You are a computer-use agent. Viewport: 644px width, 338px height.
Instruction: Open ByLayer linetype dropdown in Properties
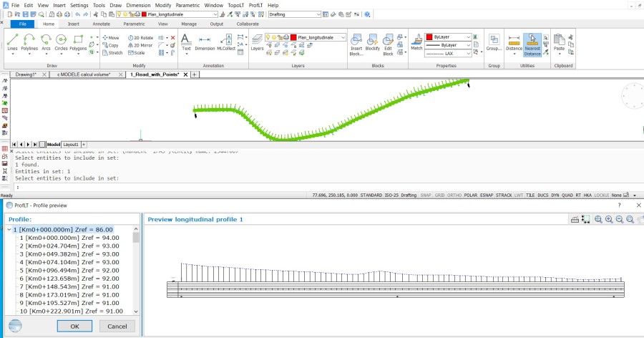click(468, 45)
